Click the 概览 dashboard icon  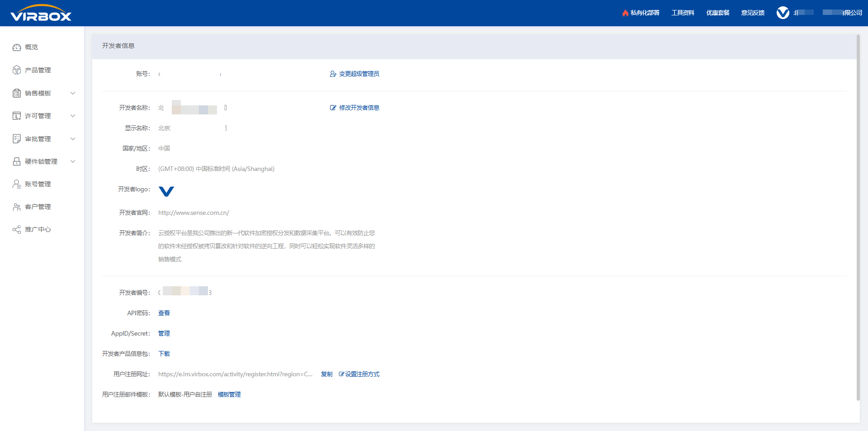(17, 47)
